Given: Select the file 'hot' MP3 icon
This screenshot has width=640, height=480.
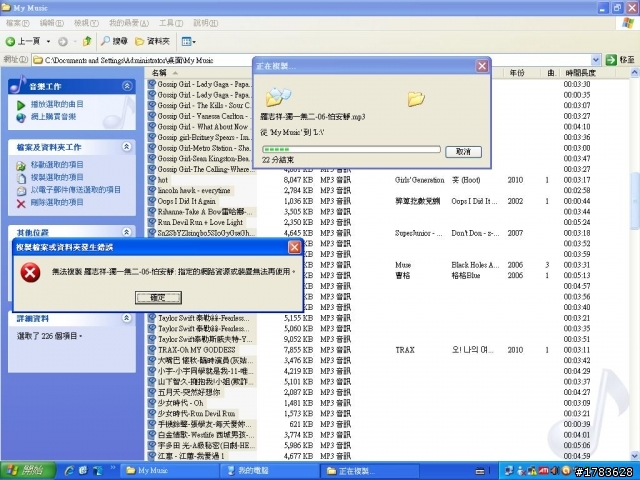Looking at the screenshot, I should click(x=152, y=180).
